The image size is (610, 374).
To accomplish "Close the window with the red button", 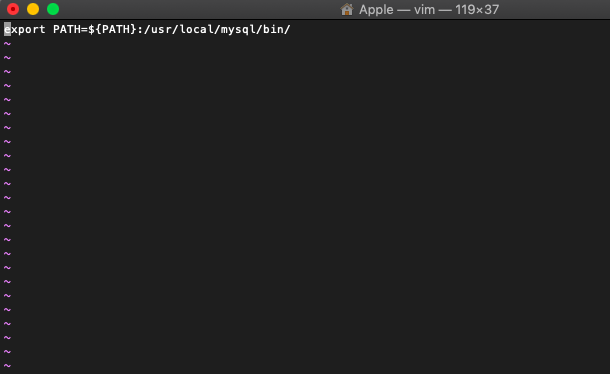I will (x=13, y=9).
